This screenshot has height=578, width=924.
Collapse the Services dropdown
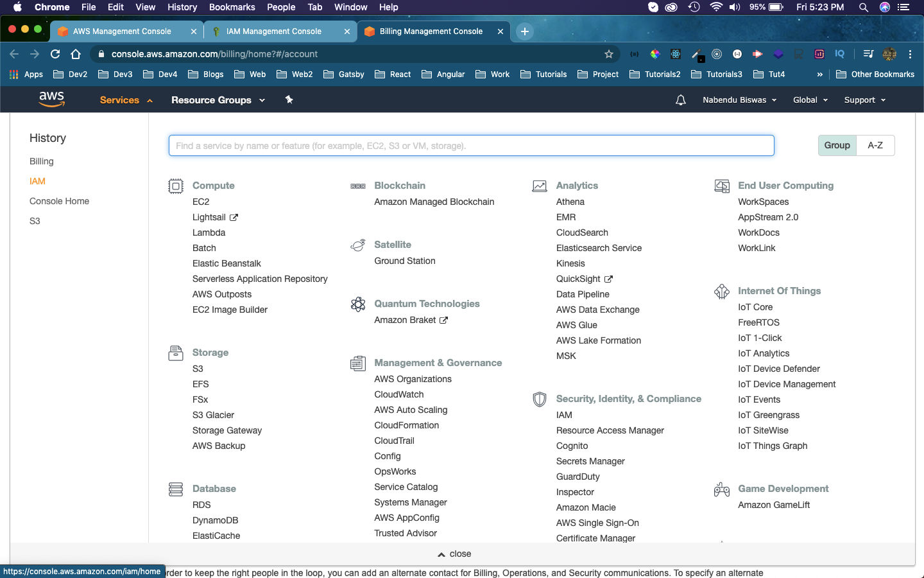[126, 100]
